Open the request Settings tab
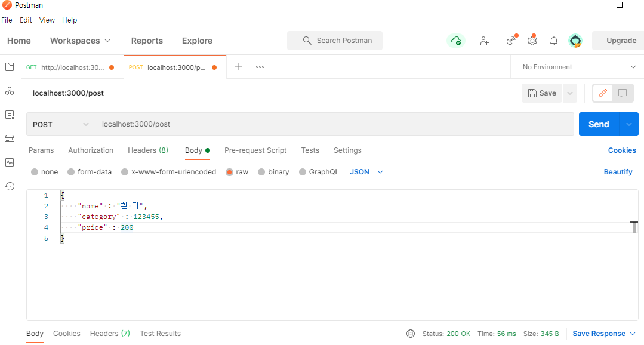The height and width of the screenshot is (345, 644). pyautogui.click(x=347, y=150)
